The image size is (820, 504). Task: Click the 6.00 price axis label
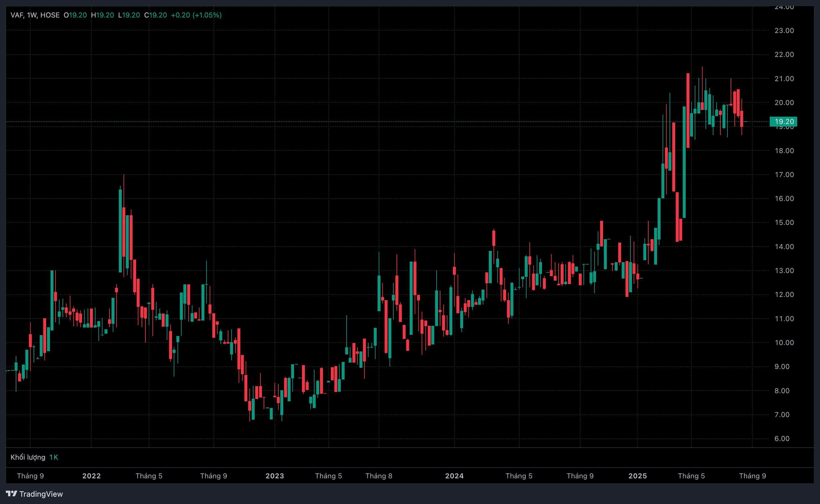pos(782,439)
